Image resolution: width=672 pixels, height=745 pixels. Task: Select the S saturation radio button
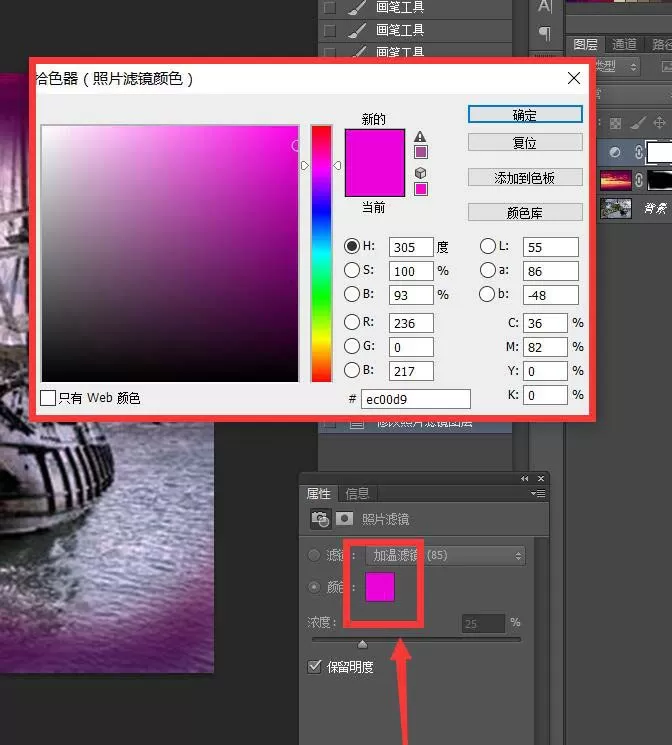[352, 270]
